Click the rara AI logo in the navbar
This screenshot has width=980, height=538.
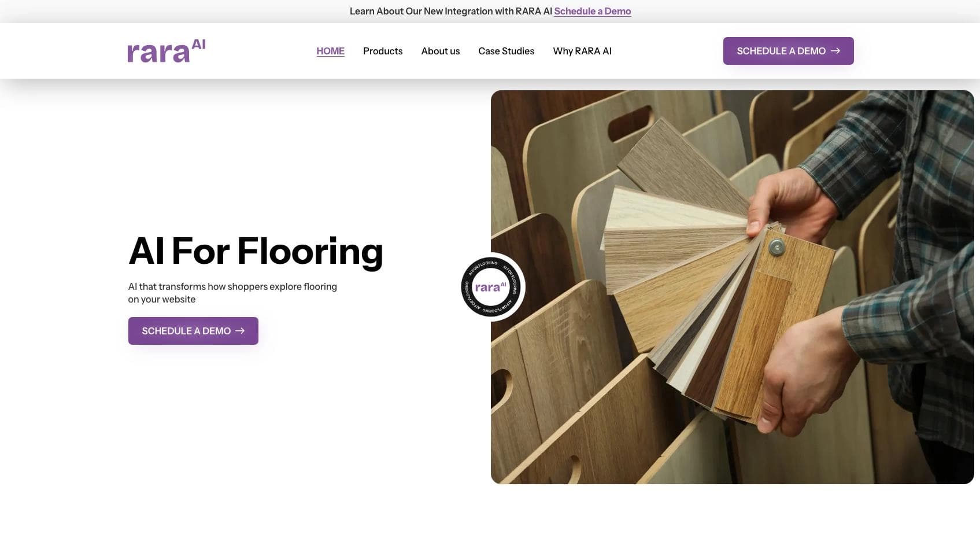coord(166,50)
